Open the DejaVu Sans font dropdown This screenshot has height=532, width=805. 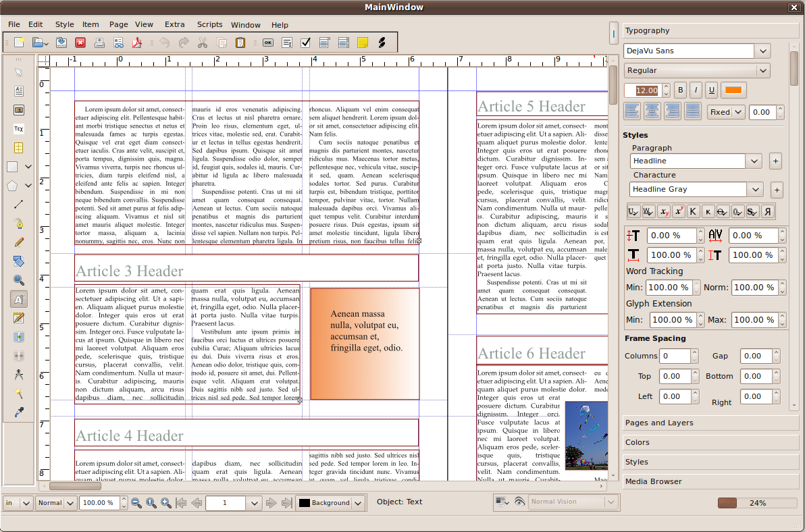click(x=763, y=51)
